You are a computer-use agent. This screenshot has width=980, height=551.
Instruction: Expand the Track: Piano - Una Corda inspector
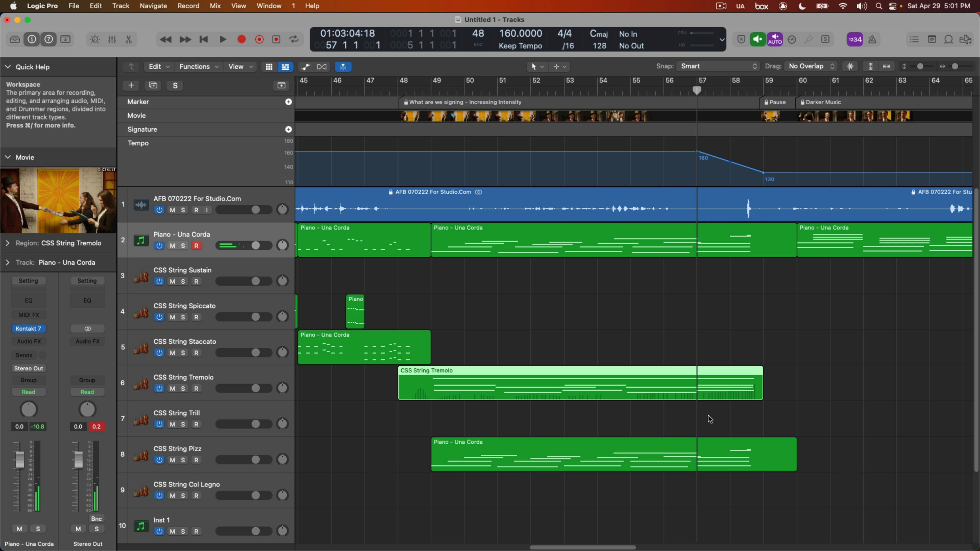pos(8,262)
